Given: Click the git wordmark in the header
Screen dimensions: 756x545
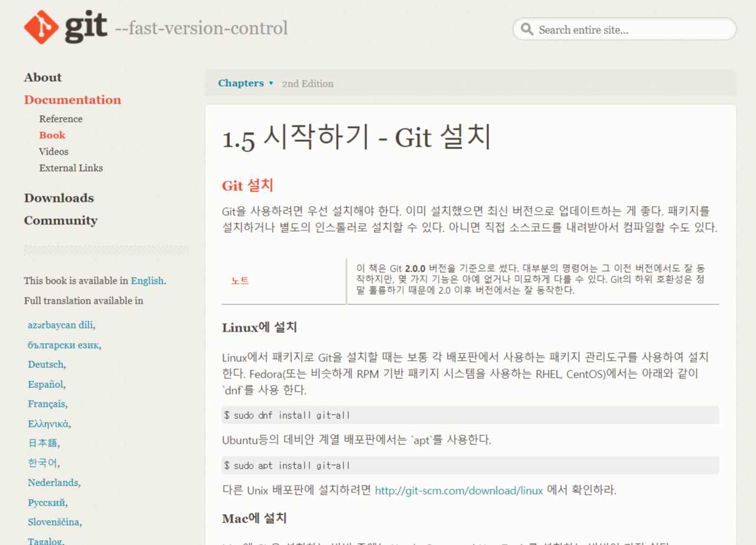Looking at the screenshot, I should coord(86,27).
